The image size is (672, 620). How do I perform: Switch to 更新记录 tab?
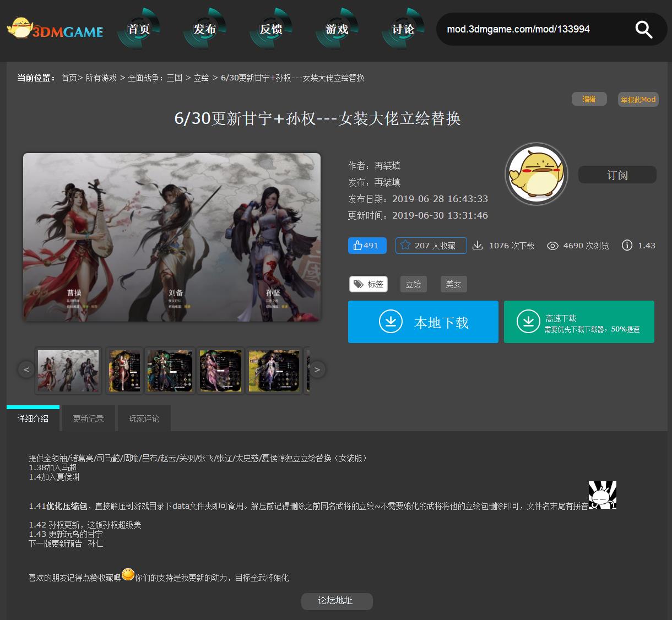point(88,418)
